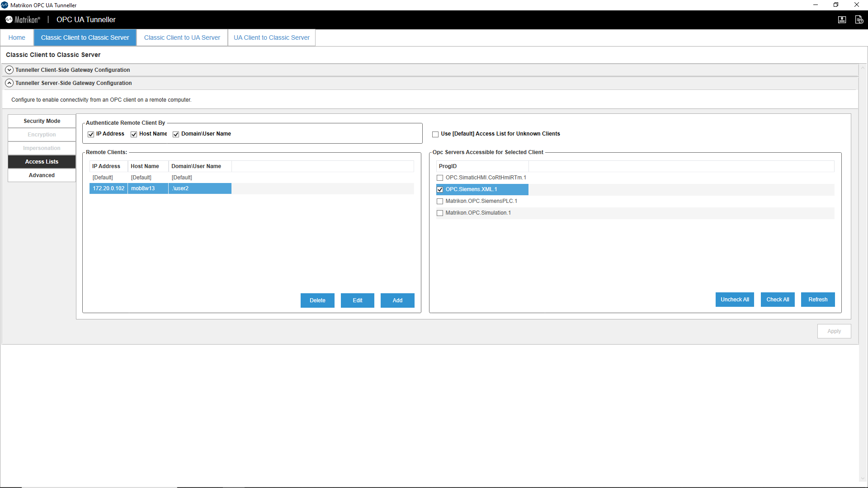This screenshot has width=868, height=488.
Task: Minimize the Tunneller window
Action: click(x=816, y=5)
